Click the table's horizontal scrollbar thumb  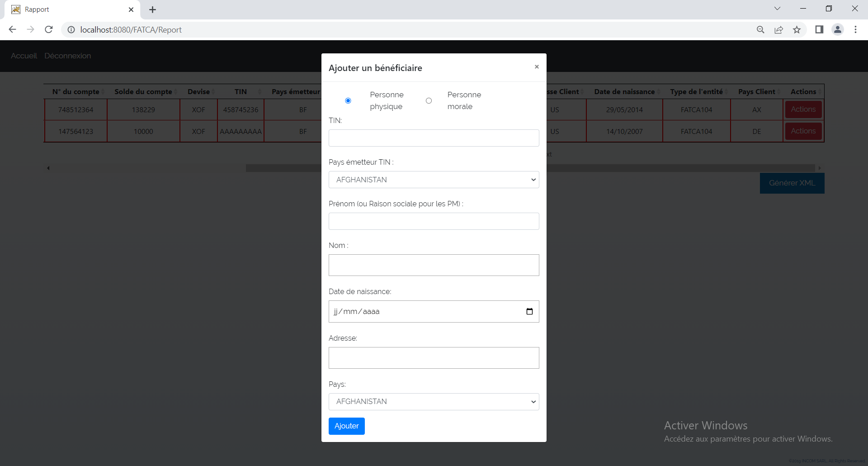(530, 168)
